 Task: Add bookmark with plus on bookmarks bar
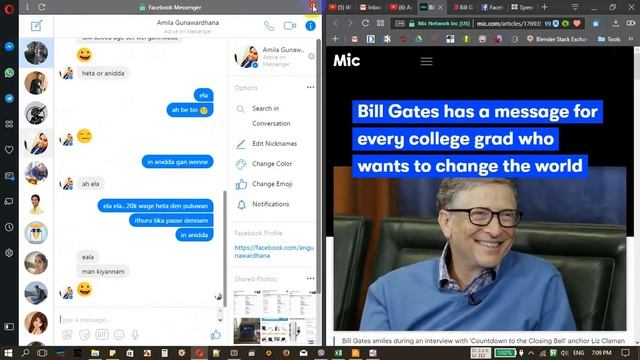(x=335, y=39)
